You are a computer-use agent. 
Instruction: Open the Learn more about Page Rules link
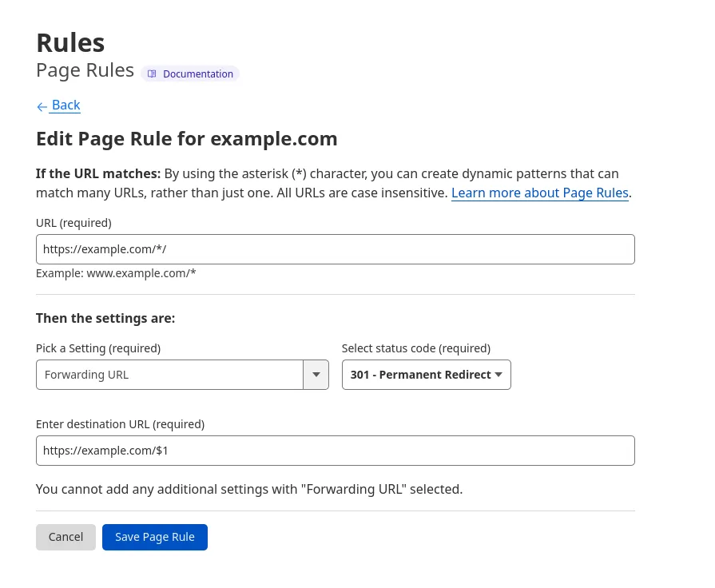[x=539, y=193]
